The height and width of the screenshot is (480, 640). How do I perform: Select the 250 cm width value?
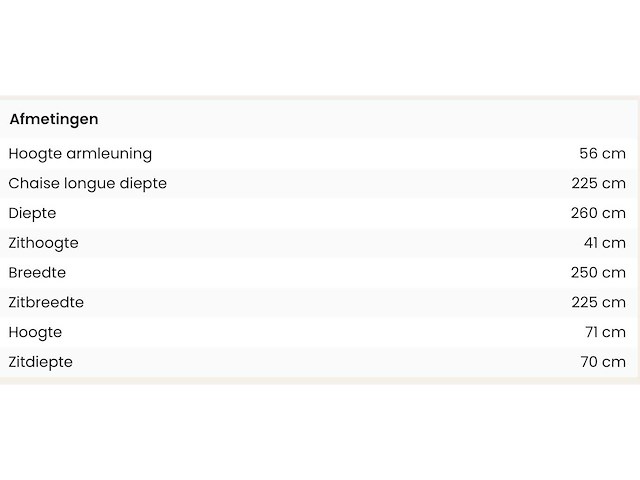tap(598, 272)
